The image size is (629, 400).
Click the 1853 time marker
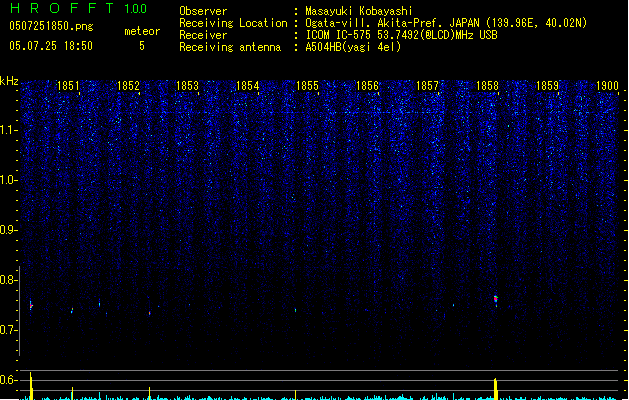(x=188, y=86)
